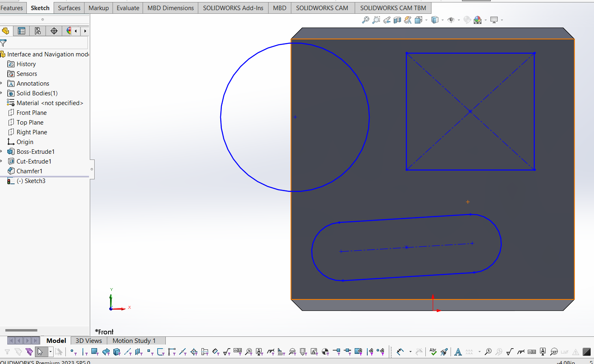Open the DimXpertManager crosshair tab
594x364 pixels.
(x=54, y=31)
